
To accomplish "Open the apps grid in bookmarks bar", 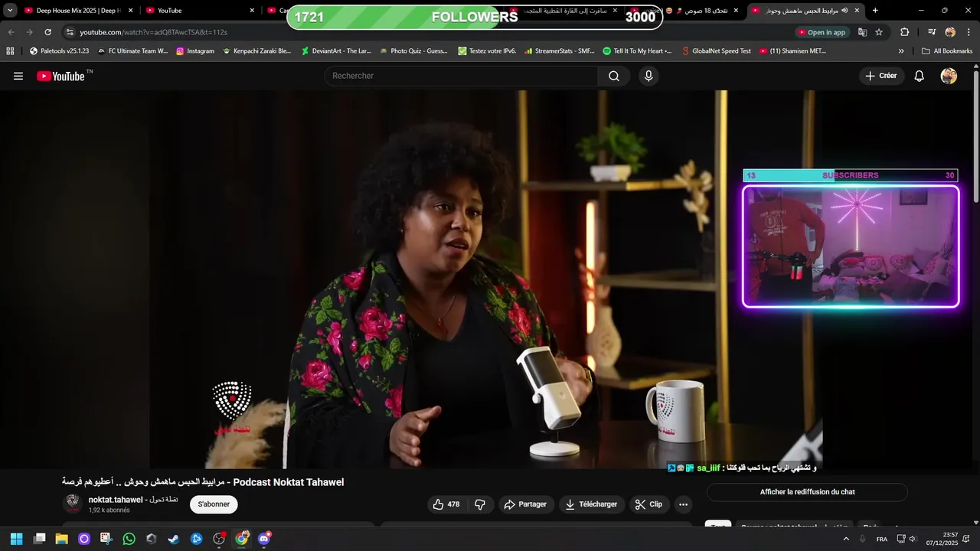I will click(x=10, y=51).
